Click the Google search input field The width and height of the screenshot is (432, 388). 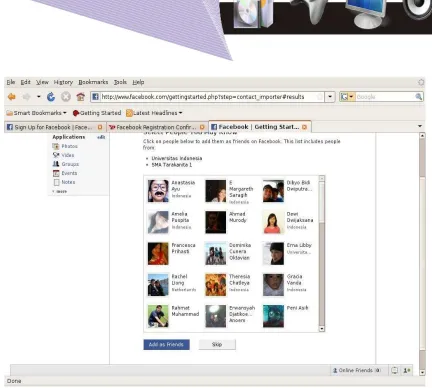pyautogui.click(x=385, y=97)
